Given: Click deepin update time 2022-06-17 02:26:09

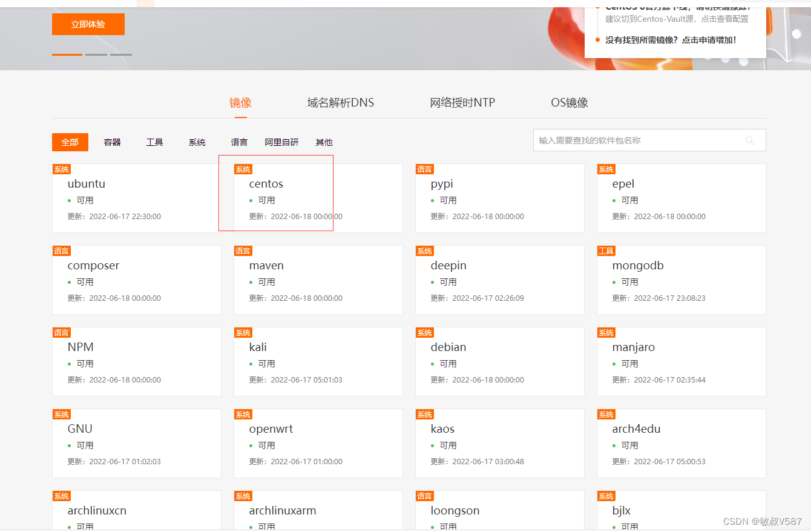Looking at the screenshot, I should [488, 298].
